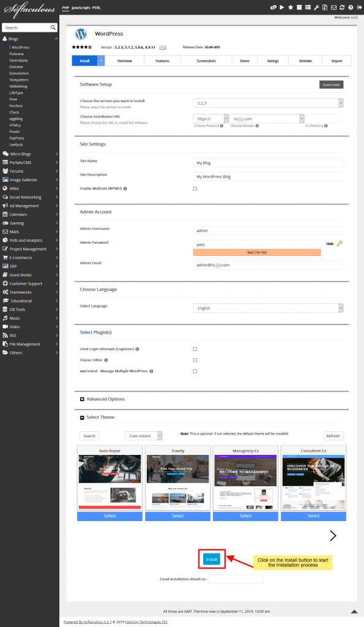364x627 pixels.
Task: Click info icon next to Limit Login Attempts
Action: 137,349
